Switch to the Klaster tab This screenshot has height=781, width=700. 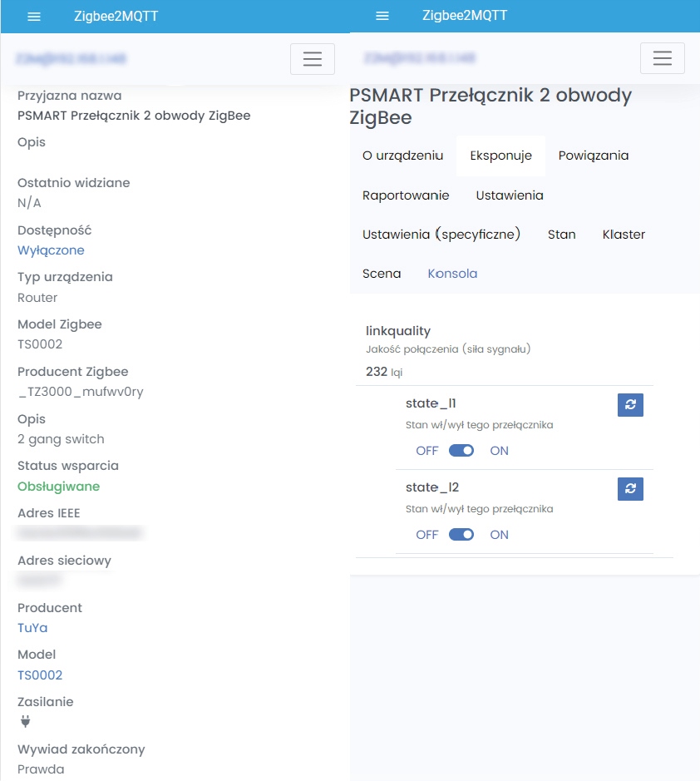click(x=624, y=235)
